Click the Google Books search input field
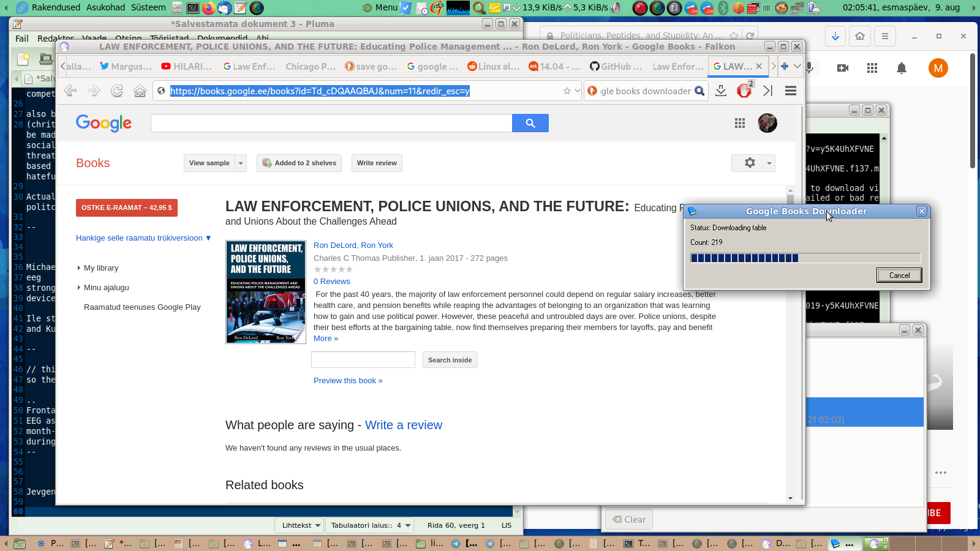Viewport: 980px width, 551px height. tap(331, 123)
